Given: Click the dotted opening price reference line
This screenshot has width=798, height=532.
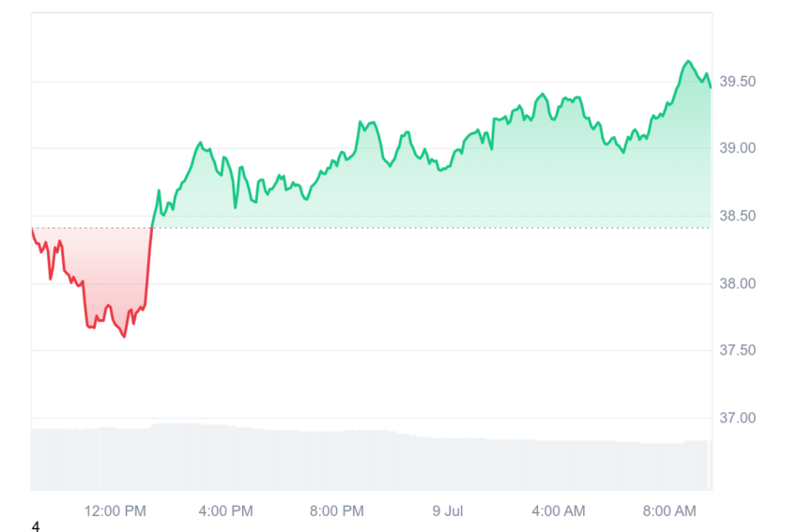Looking at the screenshot, I should [372, 228].
